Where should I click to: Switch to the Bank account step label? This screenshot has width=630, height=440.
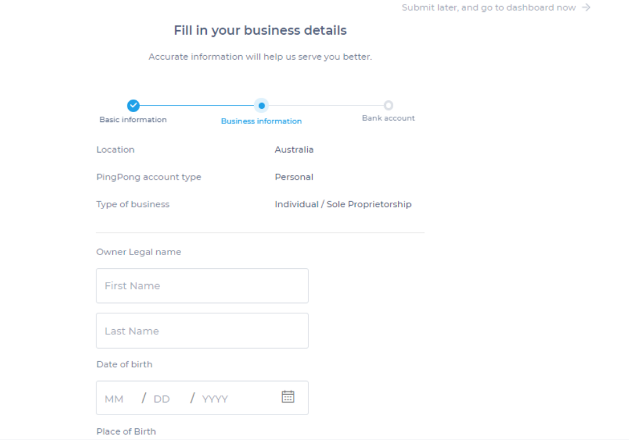pyautogui.click(x=388, y=118)
